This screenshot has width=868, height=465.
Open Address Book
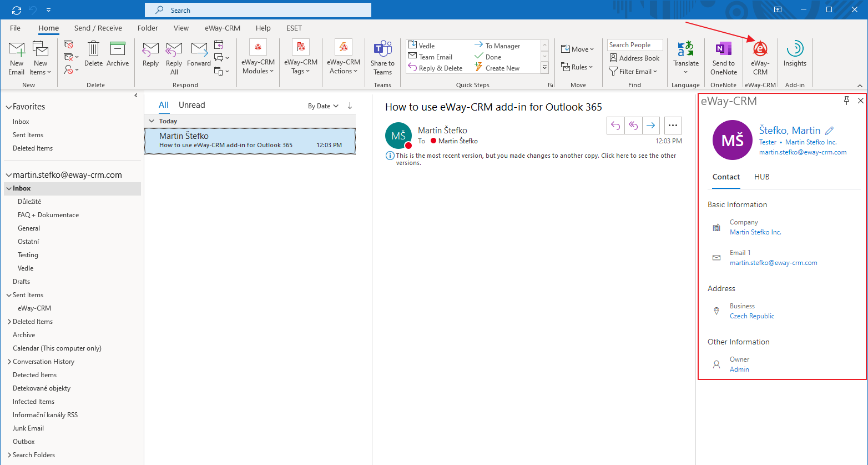(634, 58)
